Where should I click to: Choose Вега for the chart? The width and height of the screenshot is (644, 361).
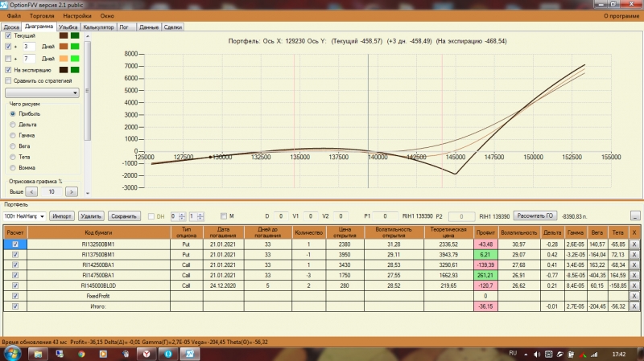(x=13, y=146)
